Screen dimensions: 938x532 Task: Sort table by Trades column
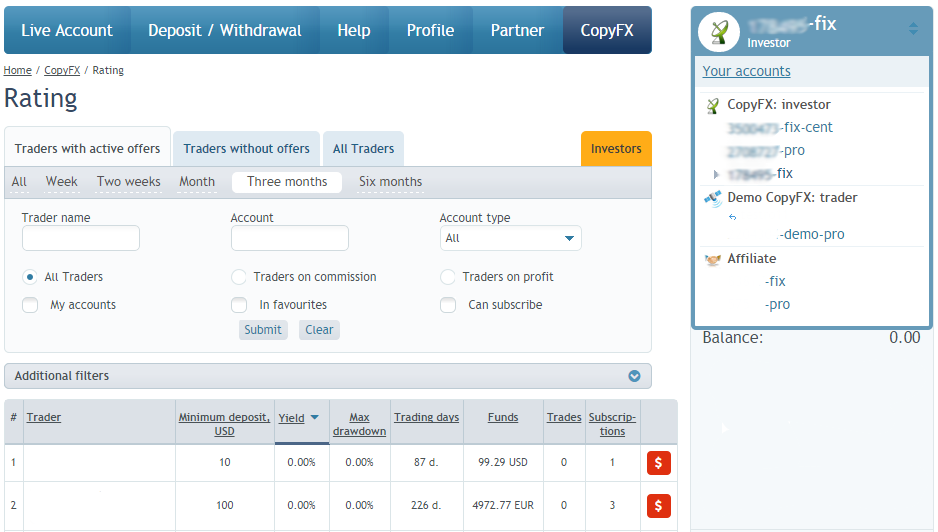(x=564, y=417)
